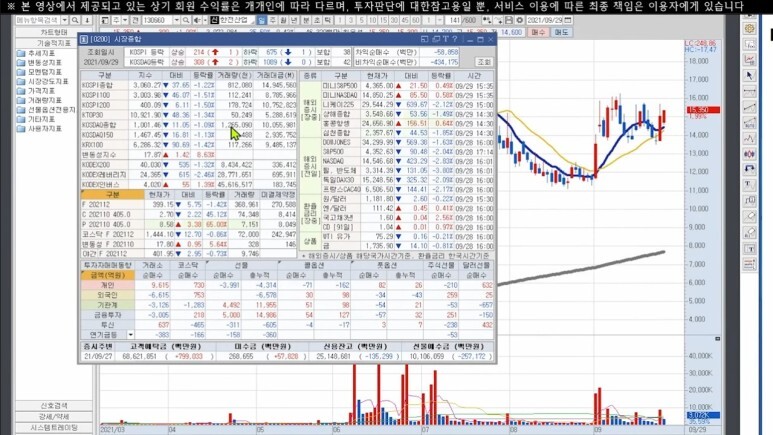Screen dimensions: 773x435
Task: Switch to the 차트형태 tab
Action: [54, 32]
